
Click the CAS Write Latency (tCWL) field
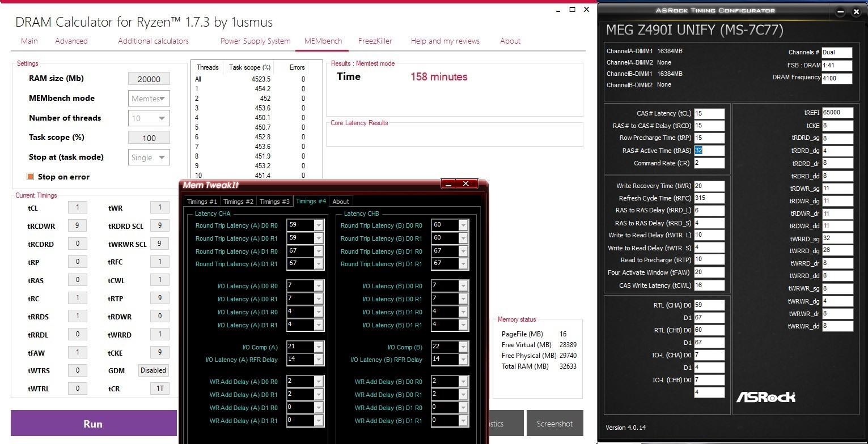tap(709, 285)
